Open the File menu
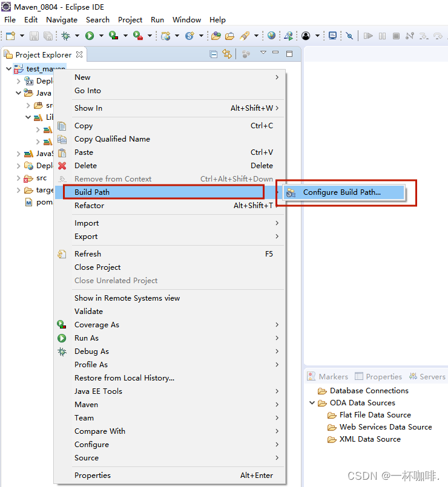 10,20
